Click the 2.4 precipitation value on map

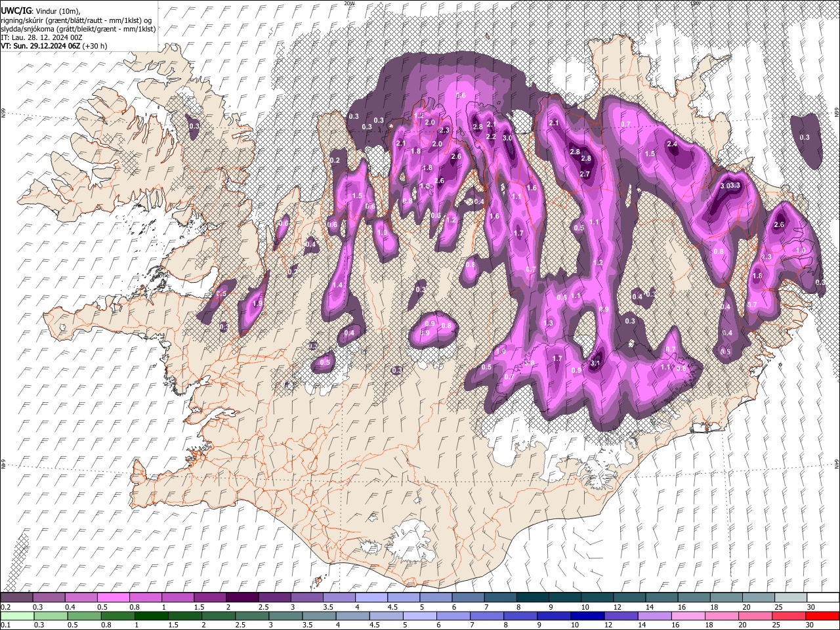[672, 144]
